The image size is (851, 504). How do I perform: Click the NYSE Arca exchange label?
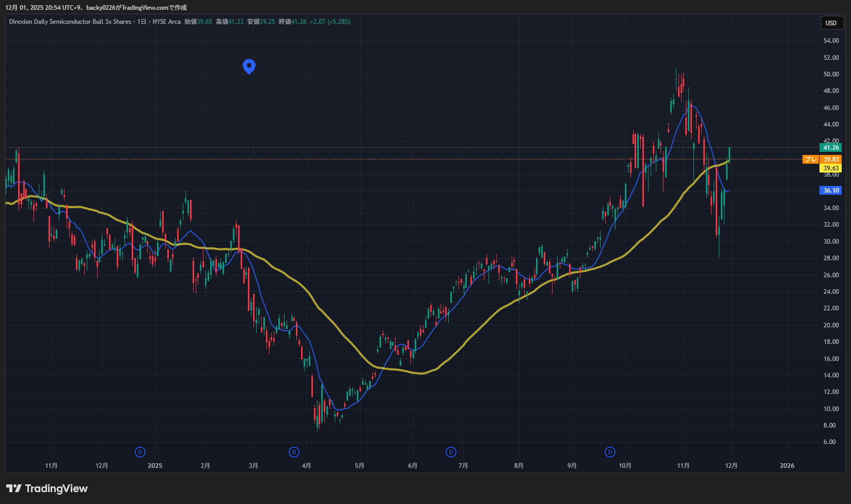(166, 22)
